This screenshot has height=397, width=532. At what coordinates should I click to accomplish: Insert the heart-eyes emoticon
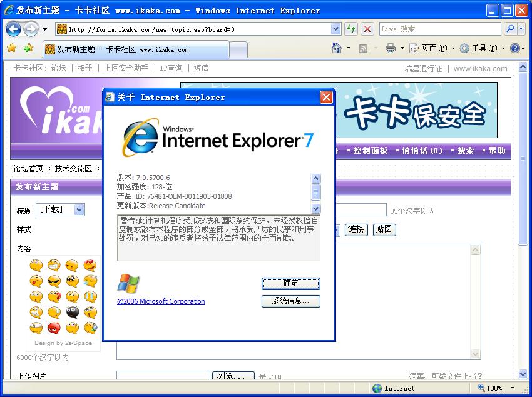pyautogui.click(x=90, y=265)
